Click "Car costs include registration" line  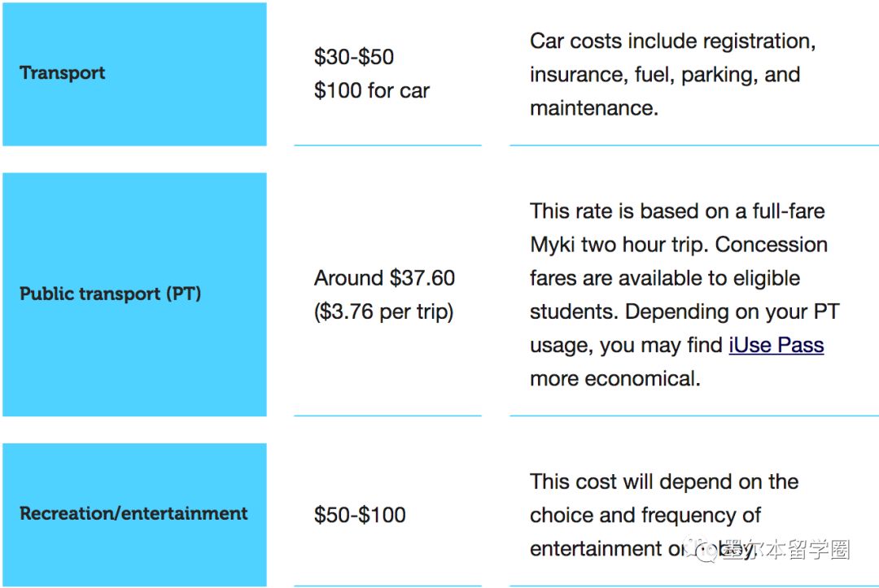pyautogui.click(x=672, y=41)
